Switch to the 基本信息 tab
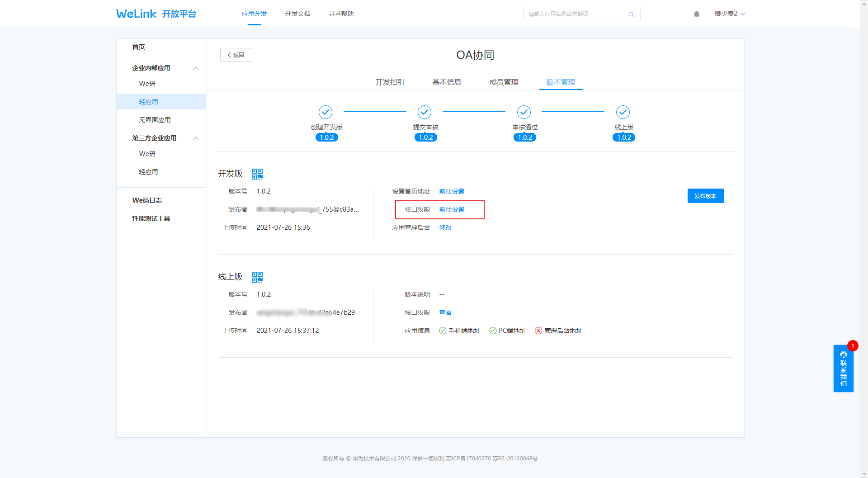 (447, 82)
